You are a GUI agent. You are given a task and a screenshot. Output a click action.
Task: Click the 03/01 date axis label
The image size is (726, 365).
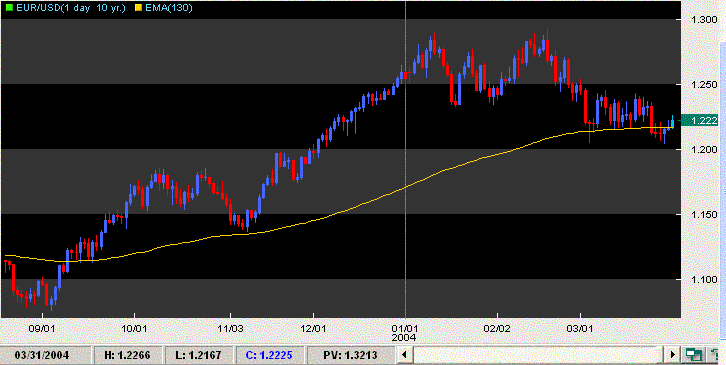point(580,328)
